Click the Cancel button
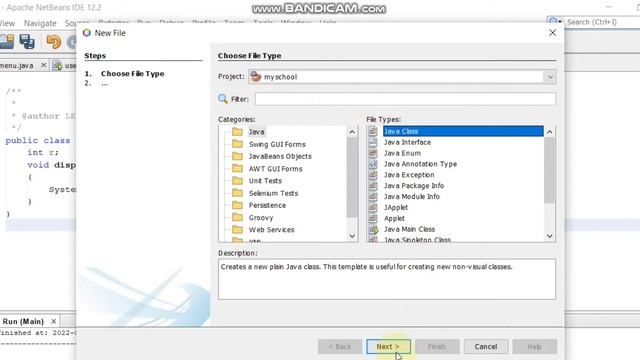Image resolution: width=640 pixels, height=360 pixels. [486, 347]
